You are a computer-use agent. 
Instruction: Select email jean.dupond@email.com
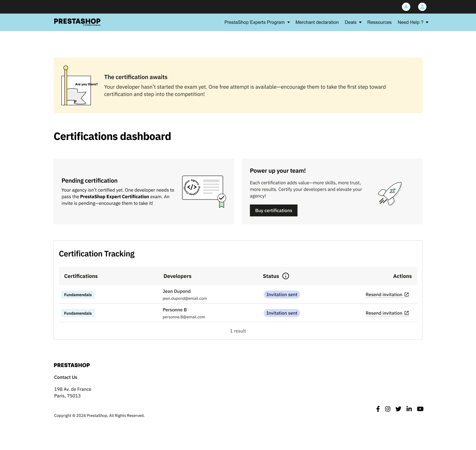185,298
